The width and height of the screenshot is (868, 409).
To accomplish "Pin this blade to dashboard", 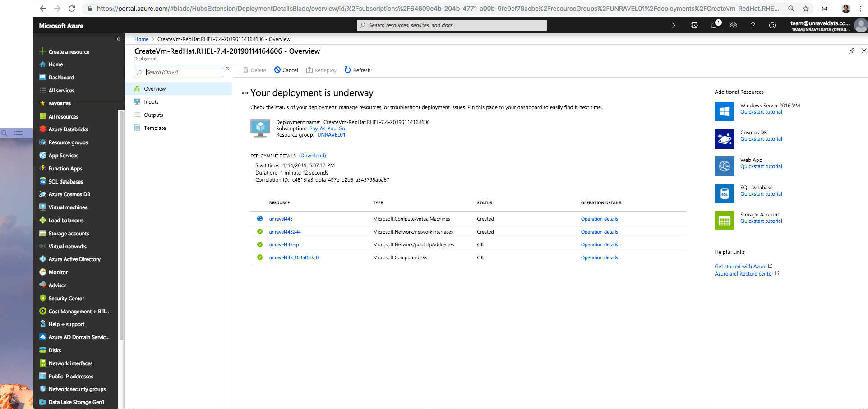I will tap(852, 51).
